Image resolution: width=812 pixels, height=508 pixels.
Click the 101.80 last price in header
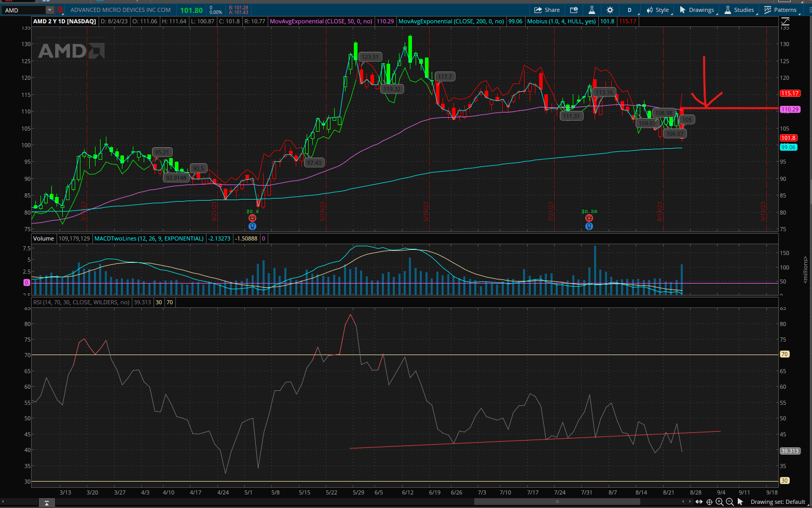[x=191, y=10]
